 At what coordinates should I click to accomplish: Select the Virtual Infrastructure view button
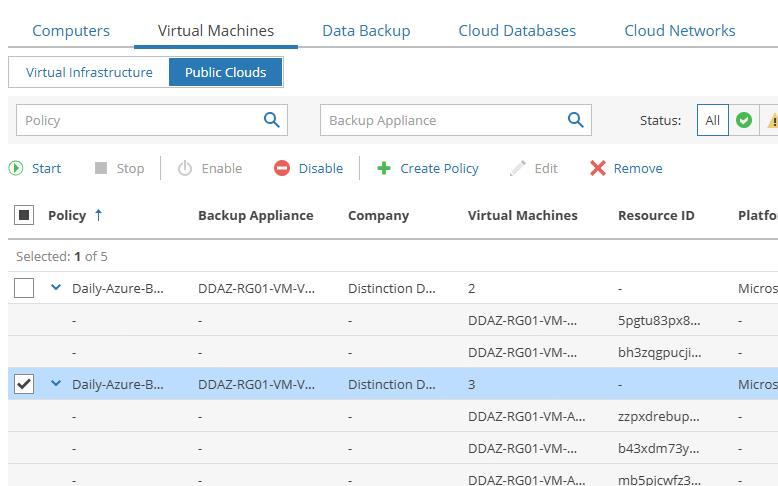[89, 72]
